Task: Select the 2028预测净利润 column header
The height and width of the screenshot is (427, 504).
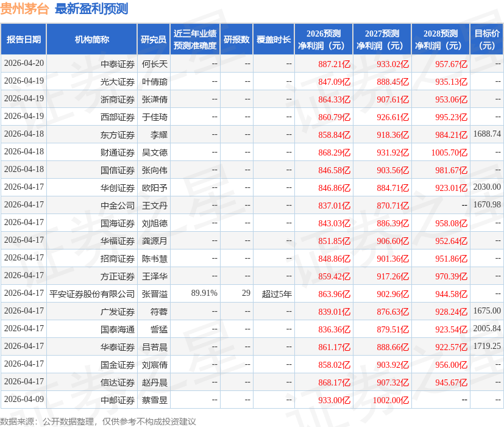Action: click(441, 40)
